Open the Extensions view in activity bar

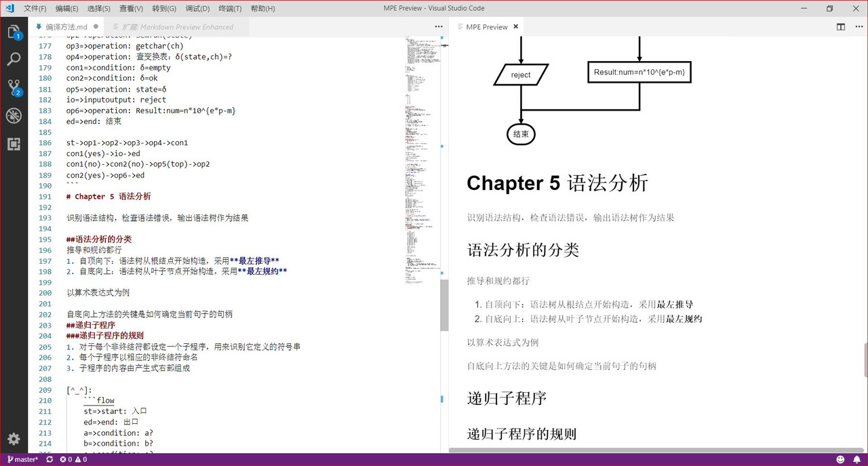14,144
